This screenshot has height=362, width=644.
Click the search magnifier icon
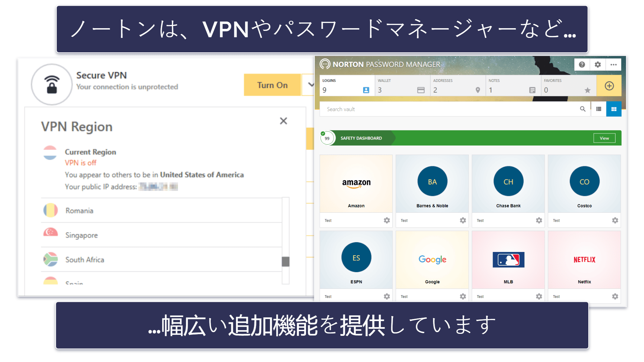coord(583,109)
